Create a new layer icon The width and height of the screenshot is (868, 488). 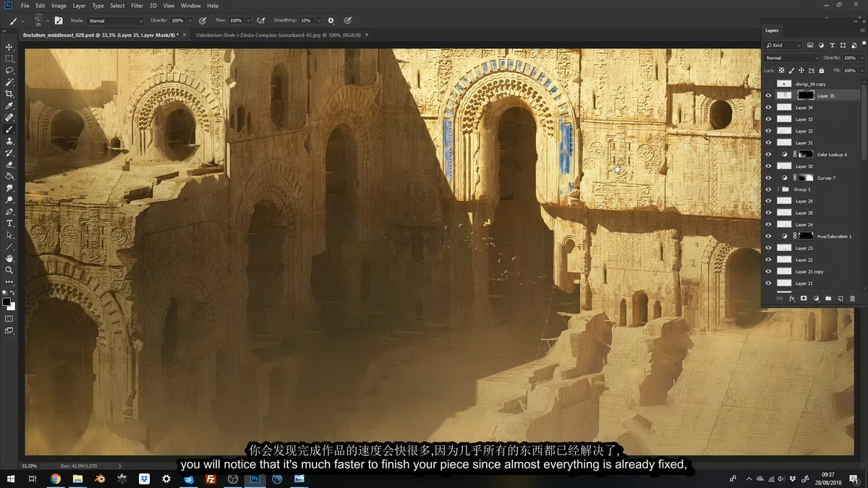pos(841,299)
